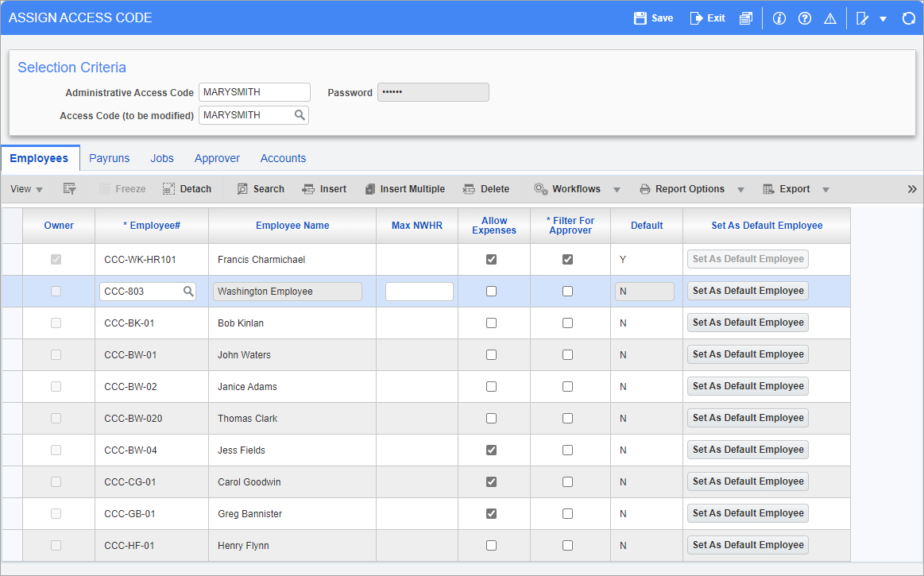Click the query by example filter icon

coord(69,188)
